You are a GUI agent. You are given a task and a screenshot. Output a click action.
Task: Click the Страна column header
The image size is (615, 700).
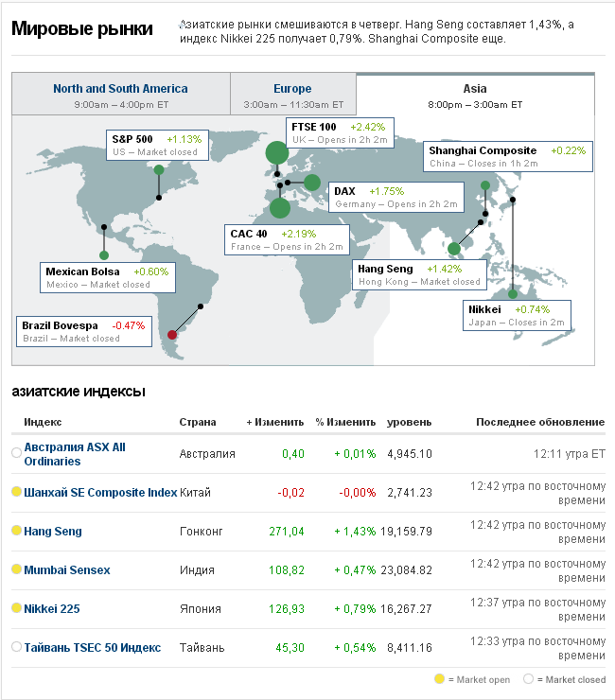pos(198,422)
